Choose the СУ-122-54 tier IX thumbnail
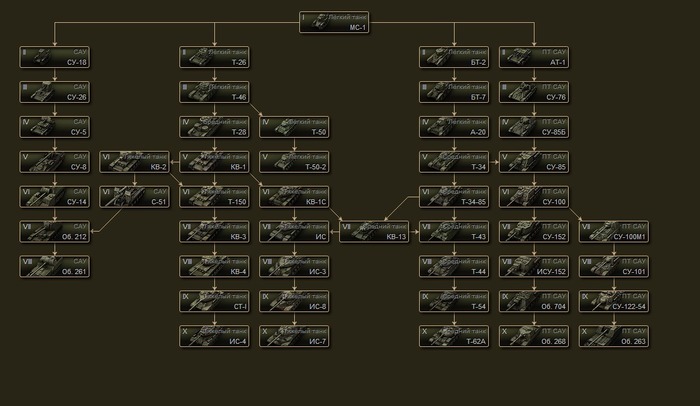Image resolution: width=700 pixels, height=406 pixels. tap(614, 301)
